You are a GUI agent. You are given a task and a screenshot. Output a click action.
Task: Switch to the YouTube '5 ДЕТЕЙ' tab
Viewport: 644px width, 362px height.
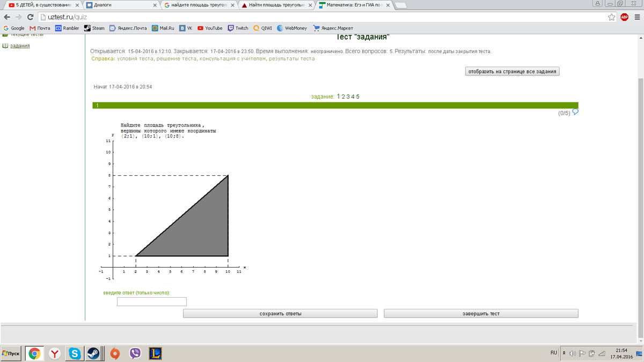coord(40,5)
